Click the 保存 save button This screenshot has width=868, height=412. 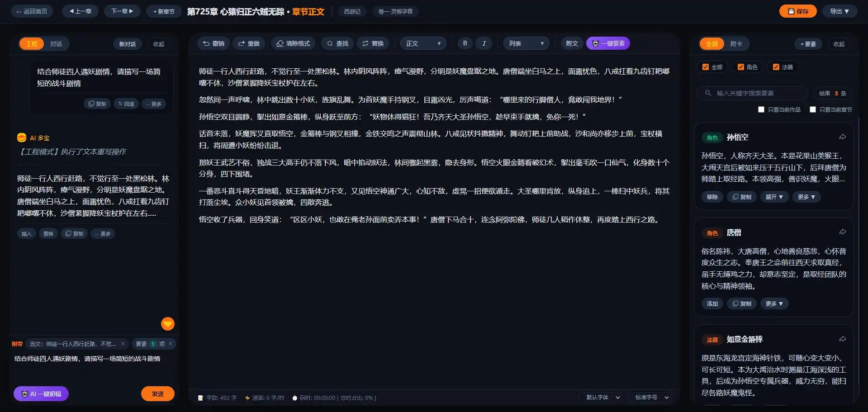pyautogui.click(x=798, y=11)
